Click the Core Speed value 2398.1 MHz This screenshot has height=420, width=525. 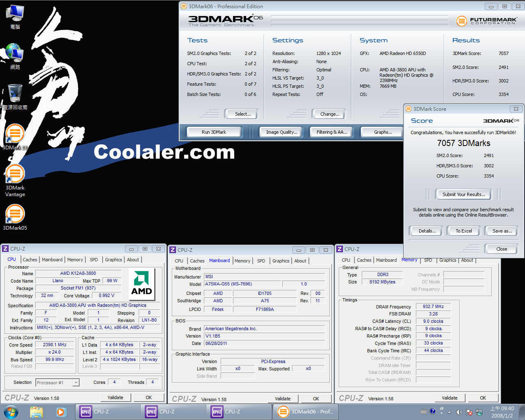coord(55,345)
